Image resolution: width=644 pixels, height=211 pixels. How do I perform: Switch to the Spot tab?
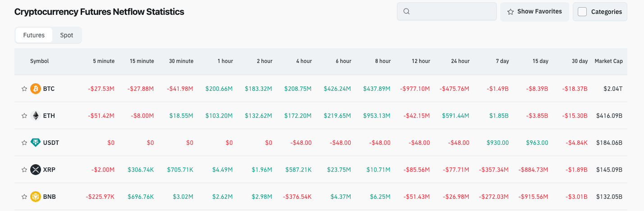67,35
